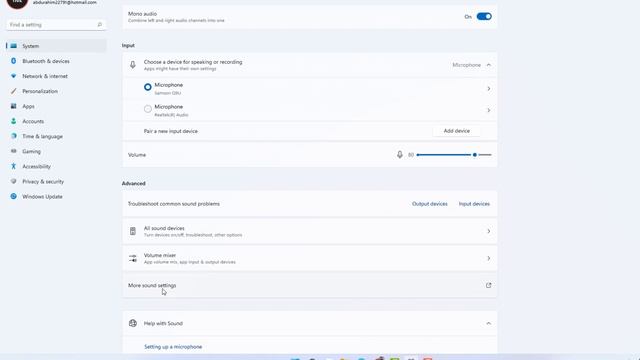Click Add device button
Viewport: 640px width, 360px height.
(x=457, y=131)
